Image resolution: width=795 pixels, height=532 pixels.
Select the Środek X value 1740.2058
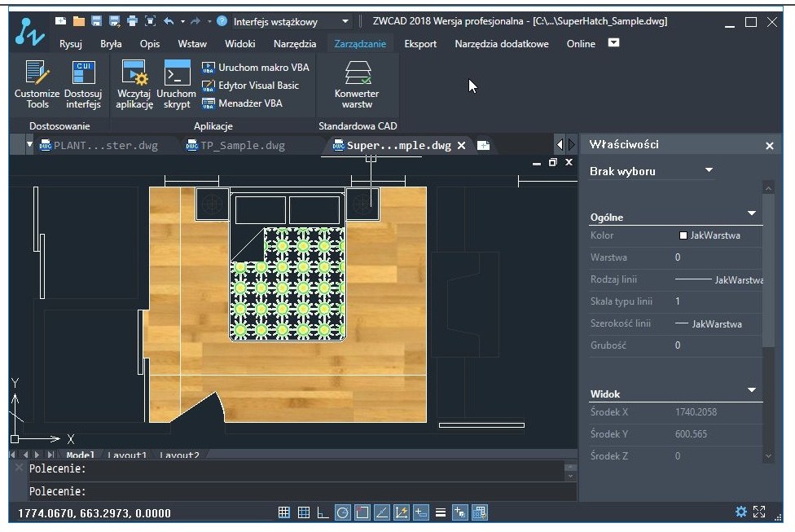click(696, 411)
